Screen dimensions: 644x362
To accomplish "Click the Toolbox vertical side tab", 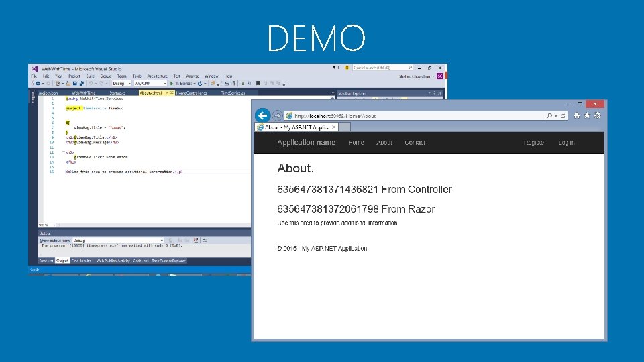I will point(34,97).
